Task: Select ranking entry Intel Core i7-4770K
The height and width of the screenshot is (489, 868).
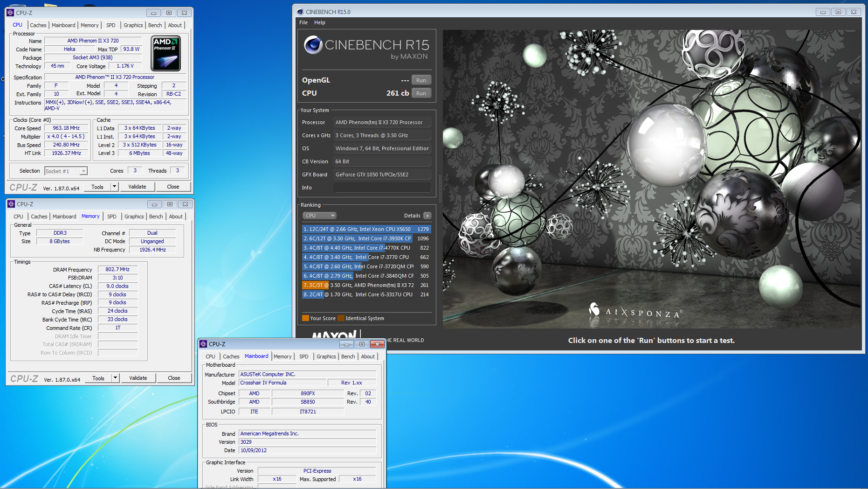Action: tap(366, 248)
